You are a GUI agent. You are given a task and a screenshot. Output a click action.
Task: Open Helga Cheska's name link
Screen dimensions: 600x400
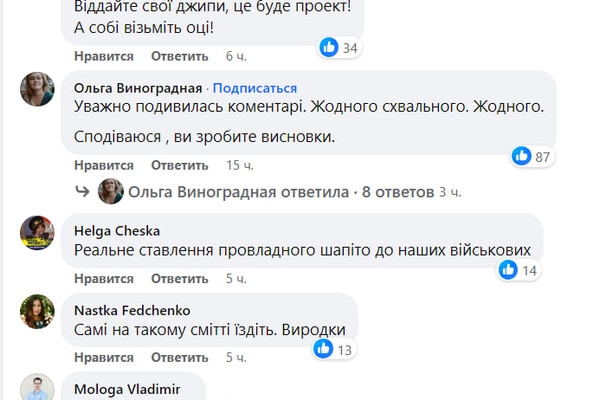(119, 229)
